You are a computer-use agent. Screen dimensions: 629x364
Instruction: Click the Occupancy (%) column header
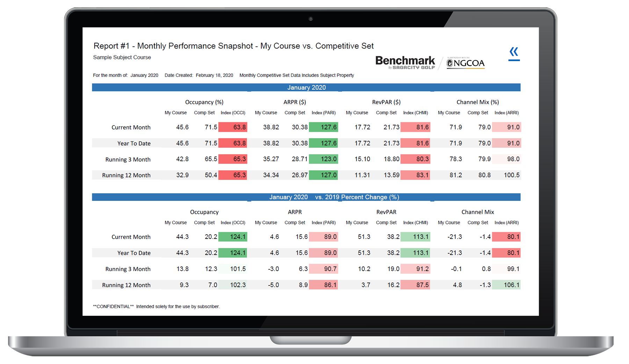[x=204, y=102]
